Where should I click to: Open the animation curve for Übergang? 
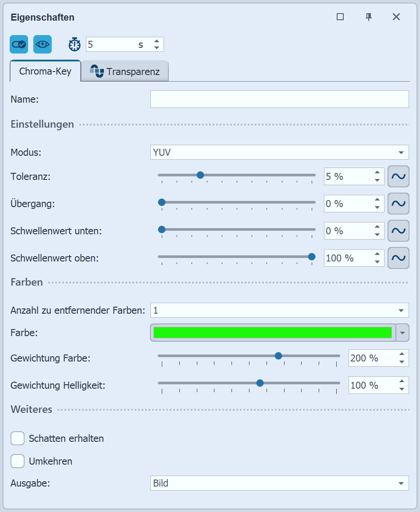click(398, 204)
